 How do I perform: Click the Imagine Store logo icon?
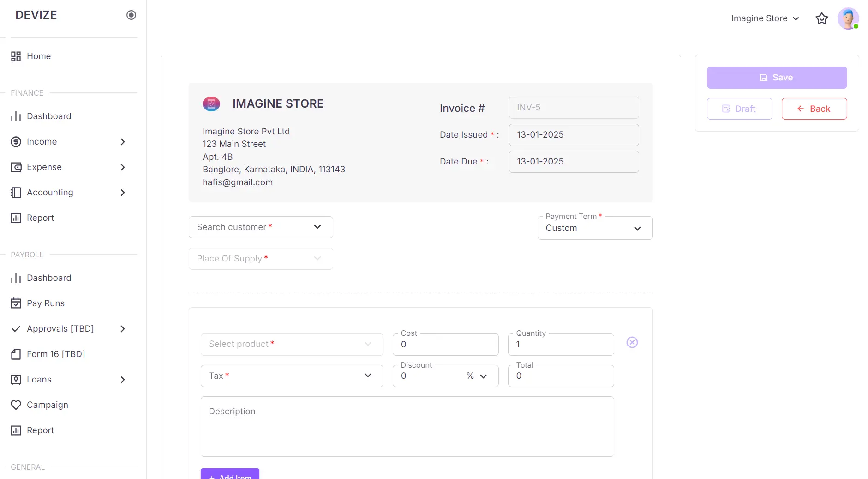click(x=211, y=104)
